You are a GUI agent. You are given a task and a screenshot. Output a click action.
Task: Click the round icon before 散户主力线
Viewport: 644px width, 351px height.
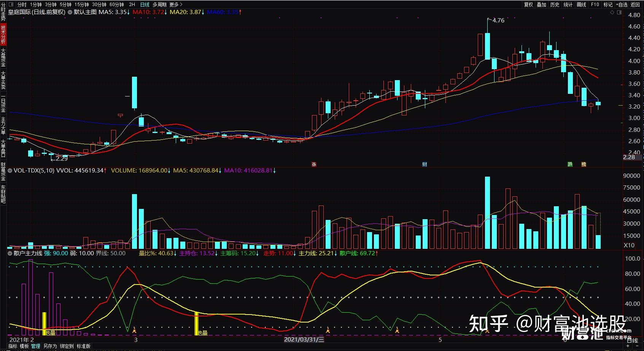10,253
